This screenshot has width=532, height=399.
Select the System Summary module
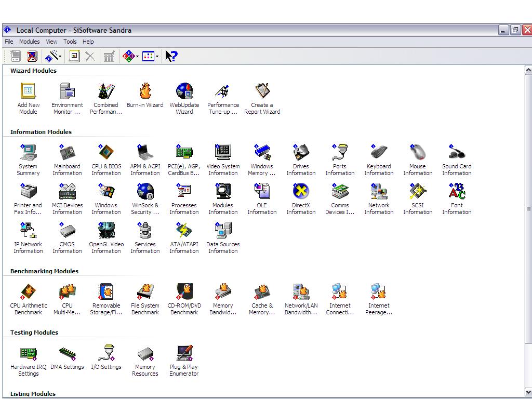tap(28, 160)
